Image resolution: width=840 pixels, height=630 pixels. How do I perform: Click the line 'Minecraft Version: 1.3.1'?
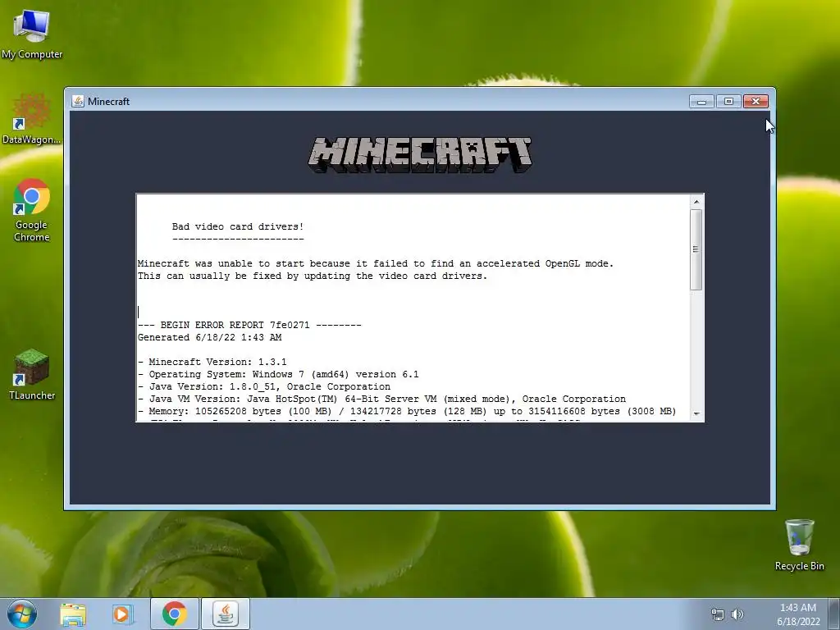point(212,362)
